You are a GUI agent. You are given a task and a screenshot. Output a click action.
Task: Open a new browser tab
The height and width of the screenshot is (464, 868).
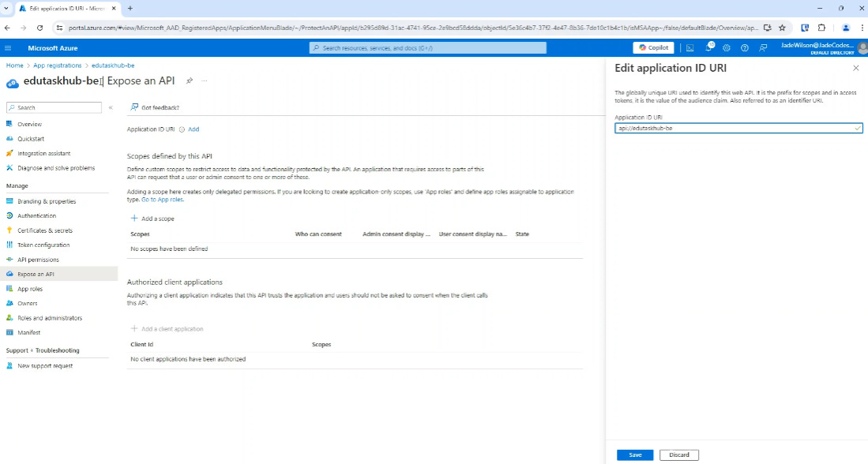pyautogui.click(x=130, y=9)
